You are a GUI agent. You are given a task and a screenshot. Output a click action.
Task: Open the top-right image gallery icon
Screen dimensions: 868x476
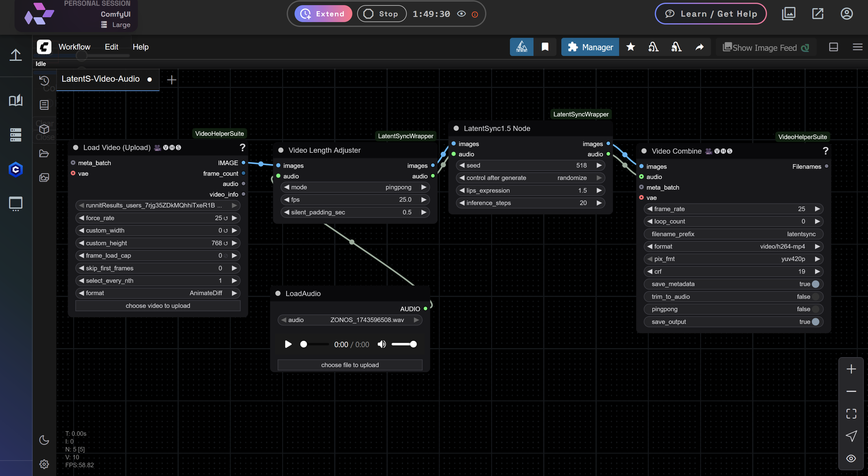pos(788,14)
